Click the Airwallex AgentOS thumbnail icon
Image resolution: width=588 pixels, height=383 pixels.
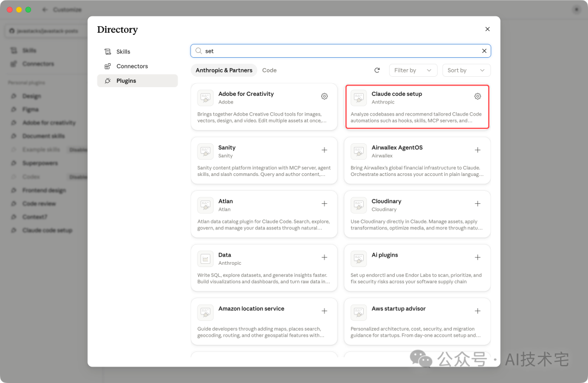(358, 151)
